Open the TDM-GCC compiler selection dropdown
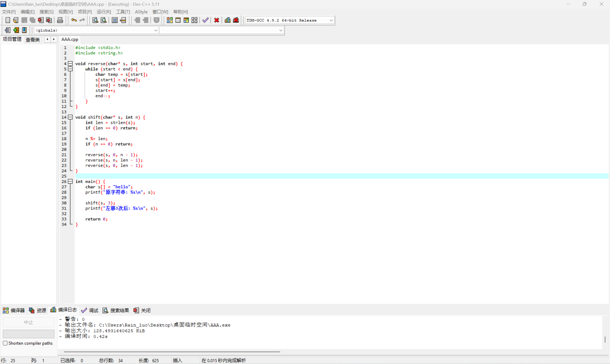610x364 pixels. (x=331, y=20)
